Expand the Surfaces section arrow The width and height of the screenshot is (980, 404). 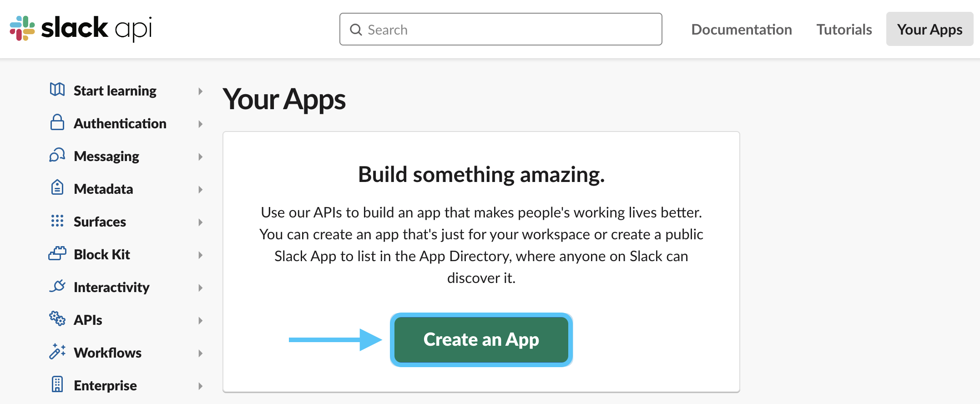pos(201,222)
